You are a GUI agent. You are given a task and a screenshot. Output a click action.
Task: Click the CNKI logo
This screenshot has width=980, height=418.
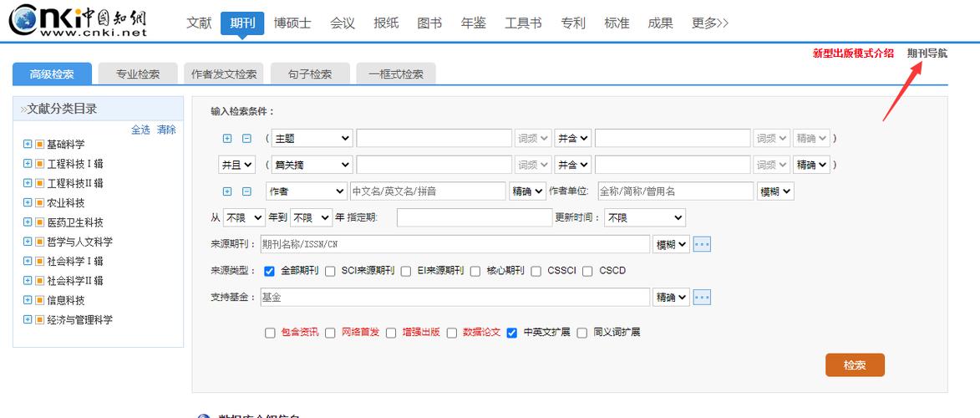pyautogui.click(x=78, y=20)
